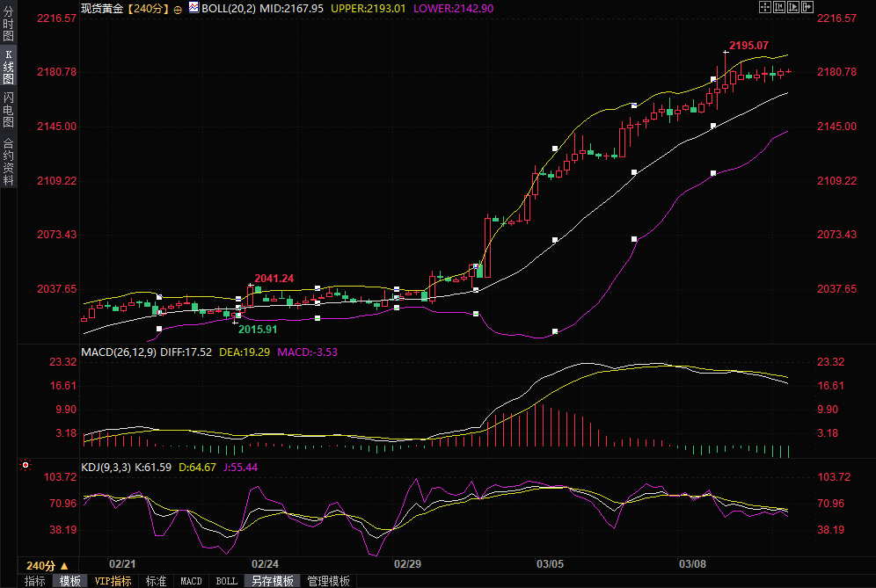Open the VIP指标 tab
The height and width of the screenshot is (588, 876).
pos(113,581)
